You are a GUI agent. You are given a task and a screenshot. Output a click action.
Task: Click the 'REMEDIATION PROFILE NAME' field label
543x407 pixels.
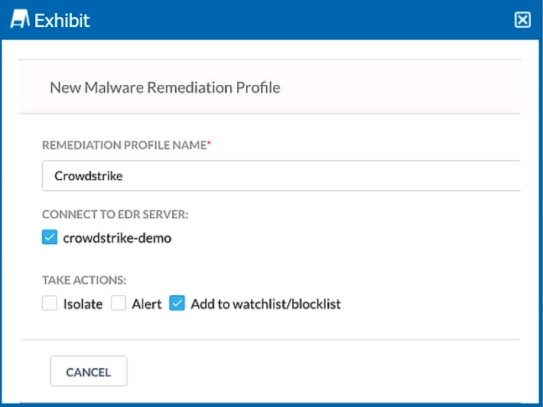(124, 145)
